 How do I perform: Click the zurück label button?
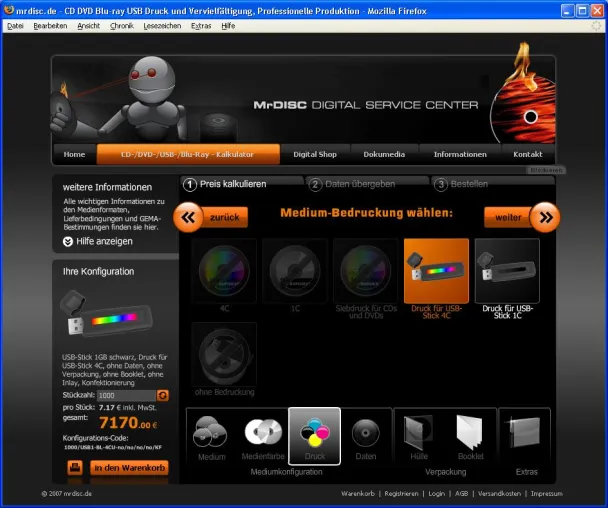tap(225, 217)
